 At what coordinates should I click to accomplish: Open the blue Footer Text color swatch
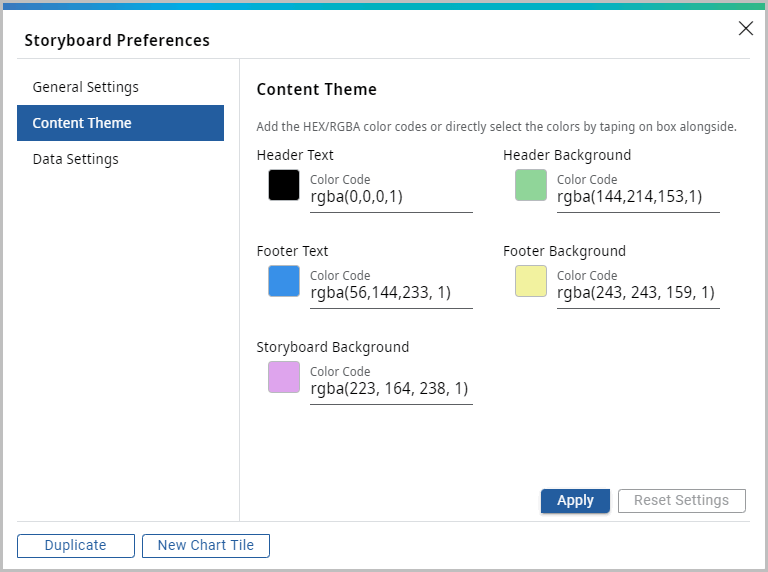284,281
